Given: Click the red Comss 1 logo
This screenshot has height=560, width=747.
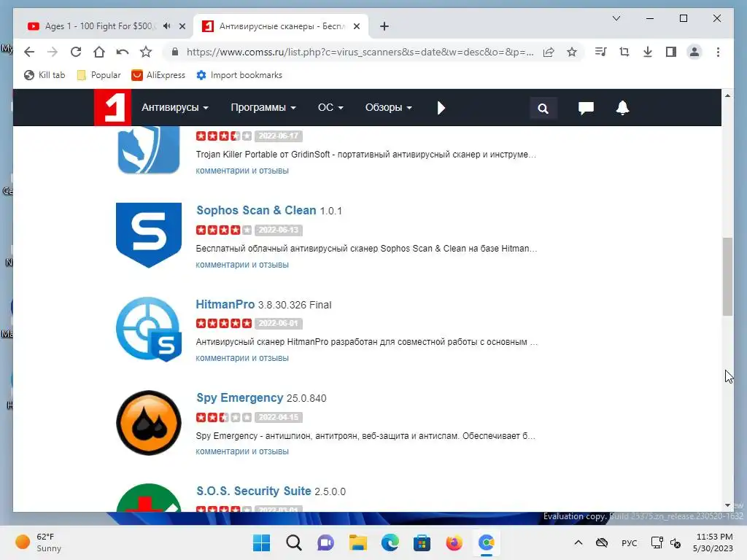Looking at the screenshot, I should [x=112, y=107].
